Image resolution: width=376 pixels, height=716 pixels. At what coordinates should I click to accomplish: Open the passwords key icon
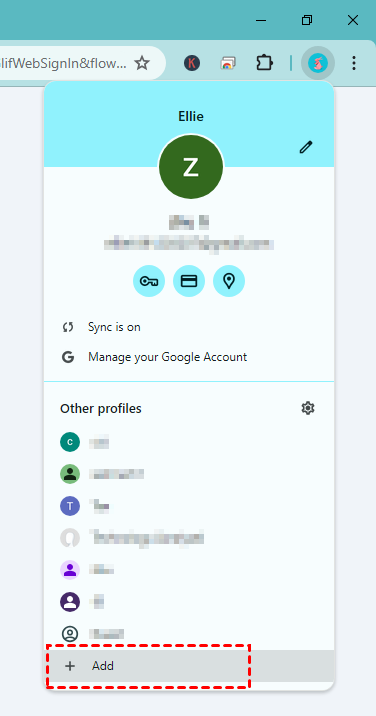[x=149, y=281]
